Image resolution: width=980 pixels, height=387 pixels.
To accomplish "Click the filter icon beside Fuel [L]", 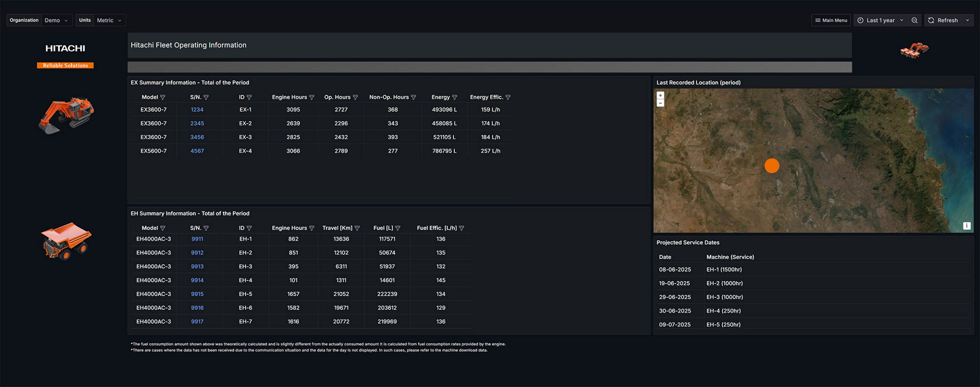I will point(398,228).
